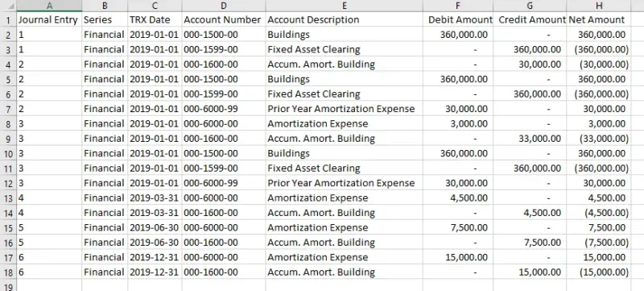This screenshot has height=291, width=644.
Task: Select row 7 header
Action: 8,109
